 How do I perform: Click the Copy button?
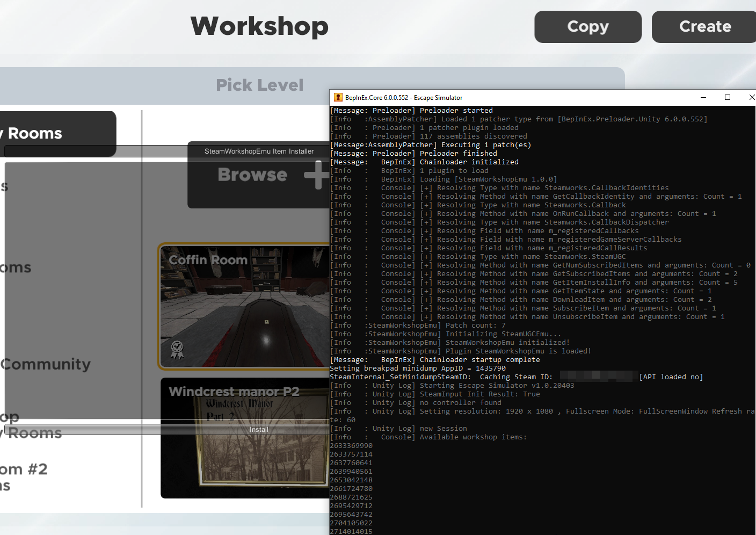588,27
